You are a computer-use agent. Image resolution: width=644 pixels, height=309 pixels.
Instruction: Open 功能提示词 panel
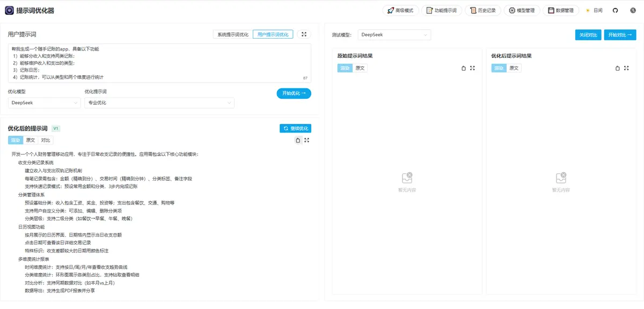point(441,10)
